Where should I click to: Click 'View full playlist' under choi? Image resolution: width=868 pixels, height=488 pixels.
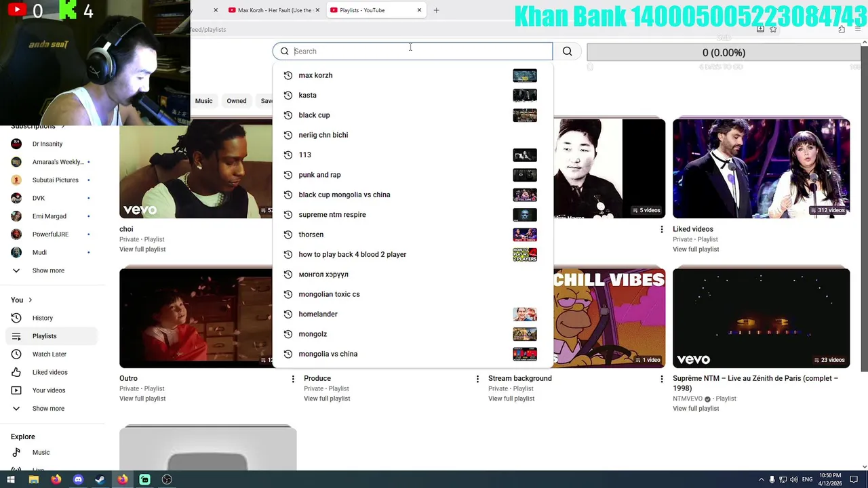pyautogui.click(x=142, y=249)
